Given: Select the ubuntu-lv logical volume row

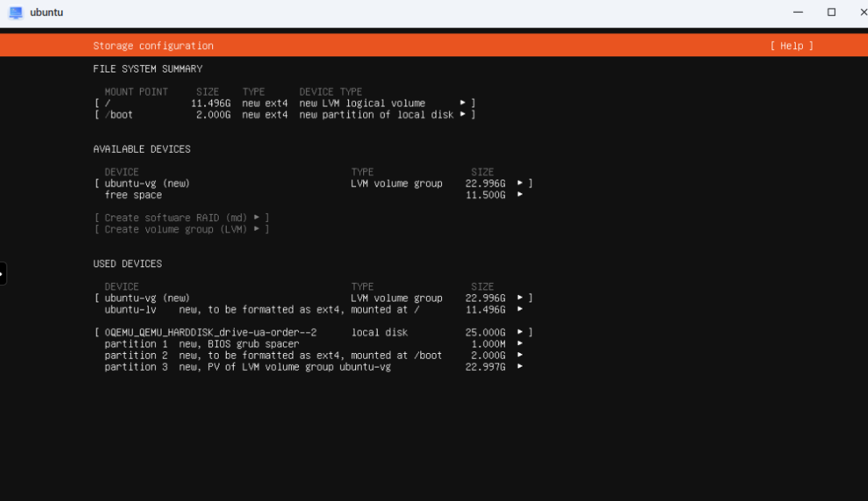Looking at the screenshot, I should [x=314, y=310].
